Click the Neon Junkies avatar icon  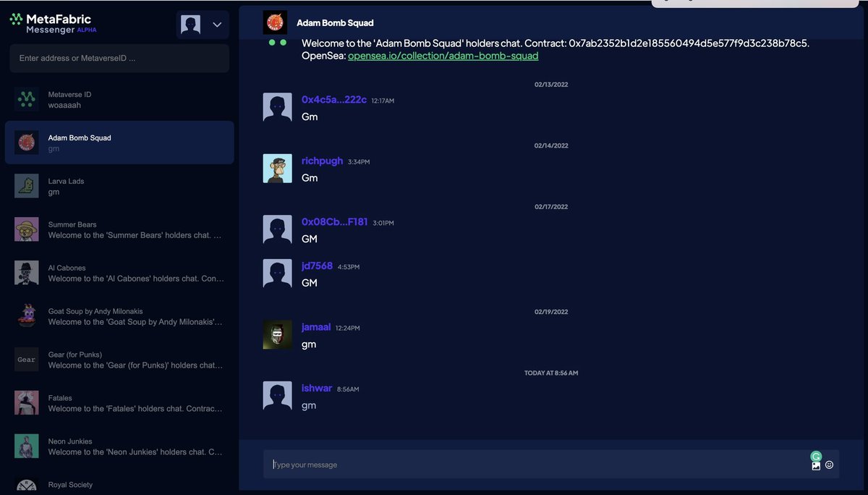(x=27, y=447)
